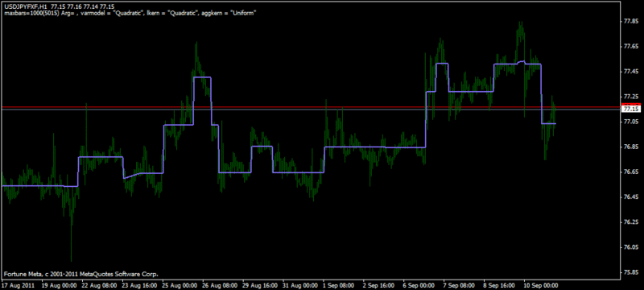Click the 77.25 price axis label

click(630, 97)
